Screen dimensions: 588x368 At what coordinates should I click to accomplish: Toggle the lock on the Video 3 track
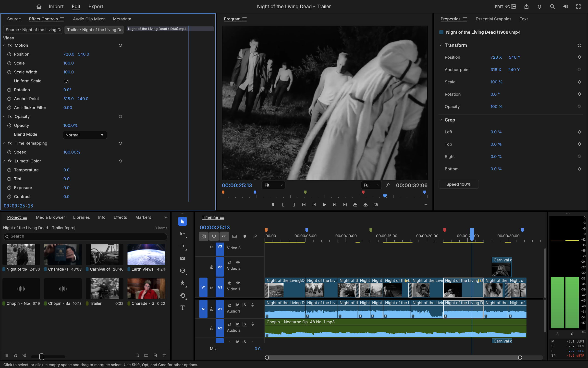tap(211, 247)
